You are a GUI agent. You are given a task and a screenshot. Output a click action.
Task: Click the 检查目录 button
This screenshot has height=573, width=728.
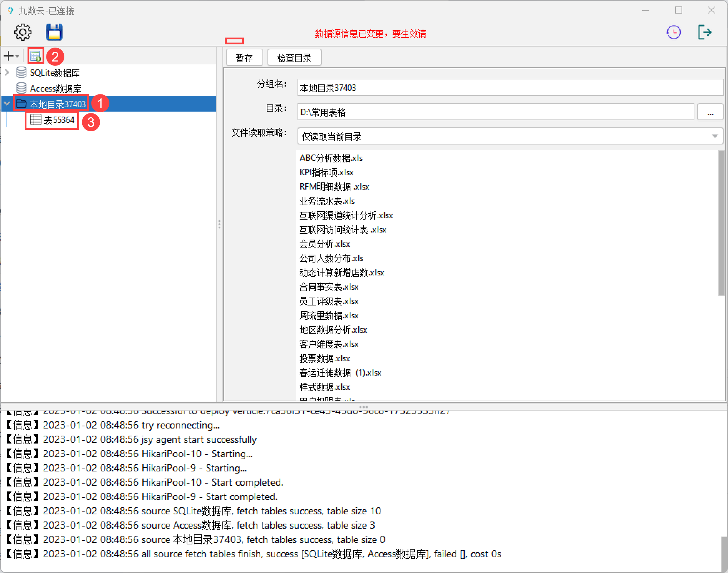(294, 58)
